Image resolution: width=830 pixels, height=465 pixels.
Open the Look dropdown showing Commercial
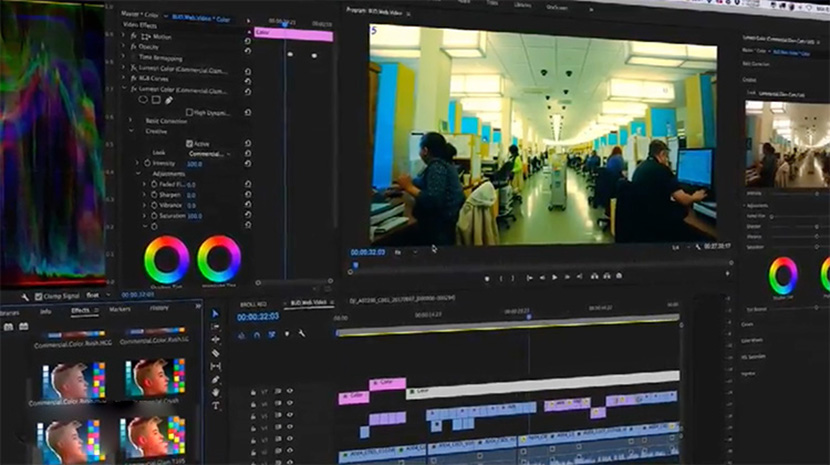tap(210, 154)
